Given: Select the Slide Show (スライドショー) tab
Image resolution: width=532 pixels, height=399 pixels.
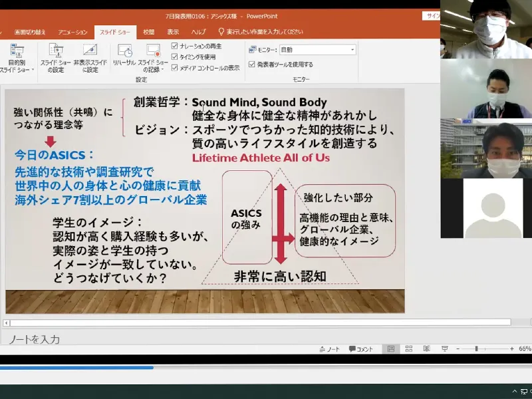Looking at the screenshot, I should [115, 32].
